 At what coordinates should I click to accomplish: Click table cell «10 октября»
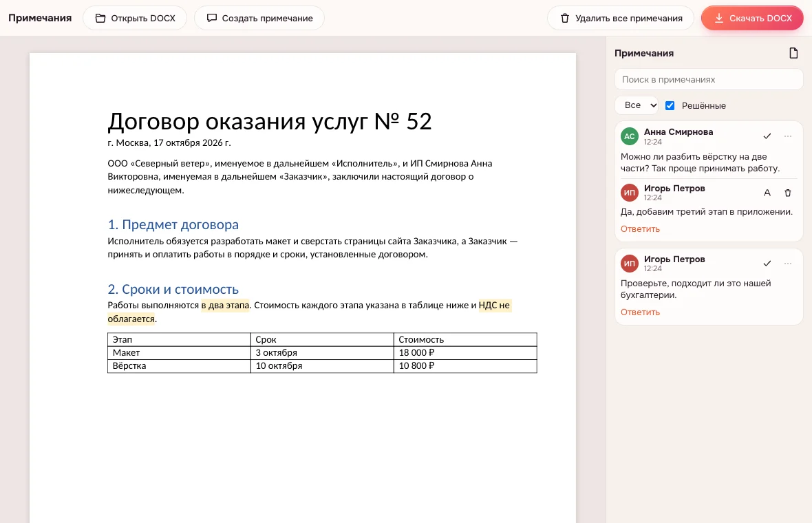[322, 365]
